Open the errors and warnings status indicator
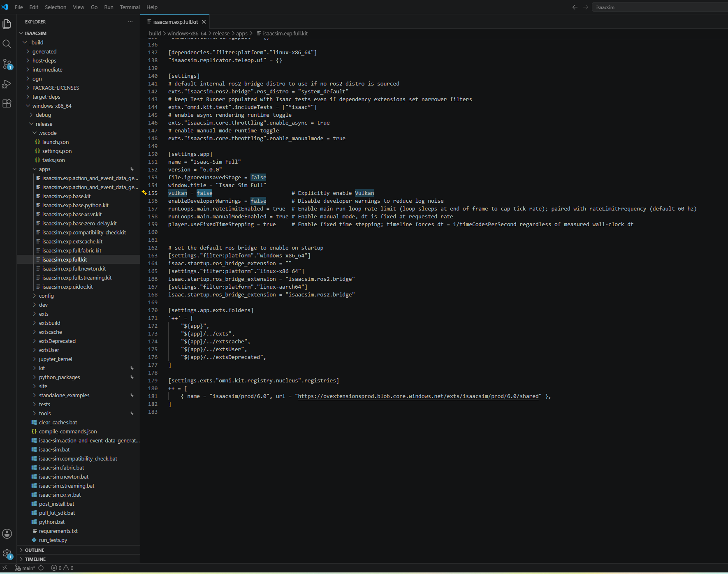The height and width of the screenshot is (574, 728). coord(62,568)
